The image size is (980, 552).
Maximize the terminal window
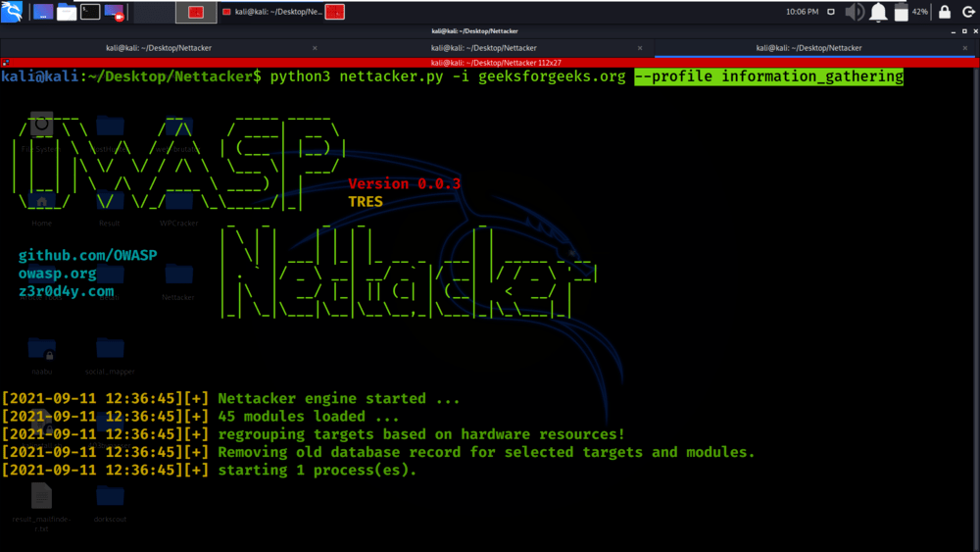964,31
